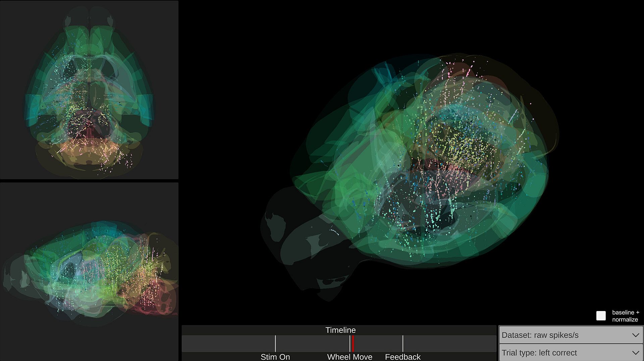Click timeline track before Stim On
Image resolution: width=644 pixels, height=361 pixels.
tap(228, 344)
